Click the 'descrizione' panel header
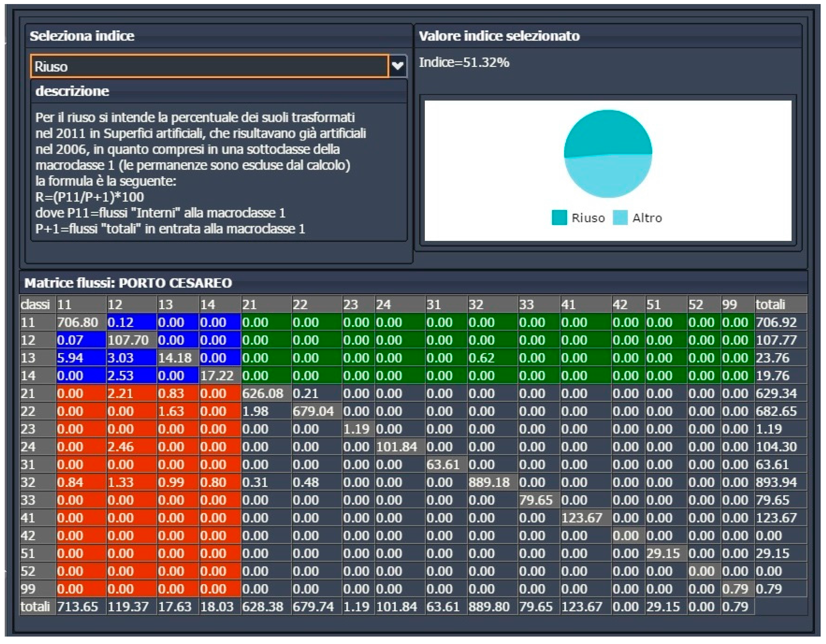826x644 pixels. tap(72, 91)
